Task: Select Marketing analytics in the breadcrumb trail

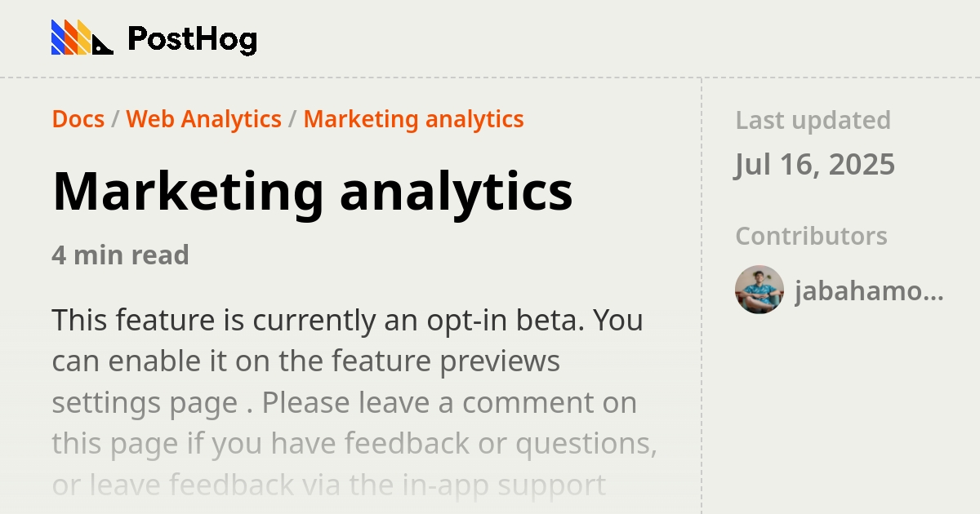Action: click(413, 119)
